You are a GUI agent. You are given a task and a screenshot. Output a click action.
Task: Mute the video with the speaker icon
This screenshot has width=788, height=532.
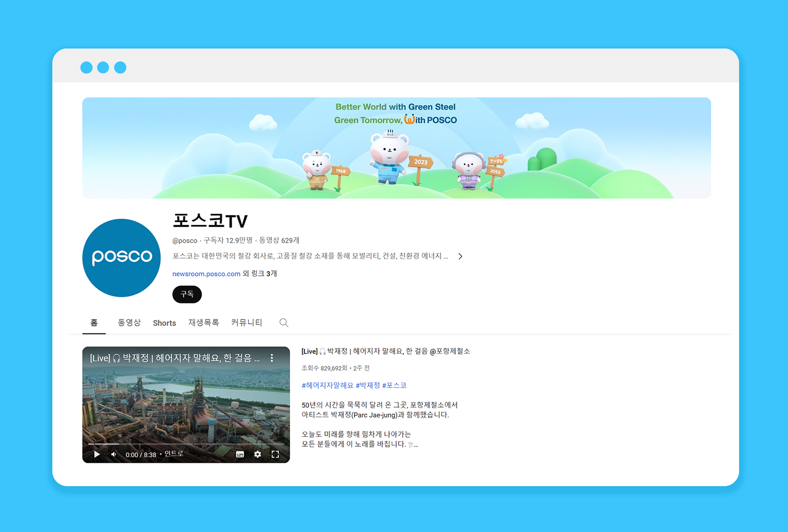point(114,454)
